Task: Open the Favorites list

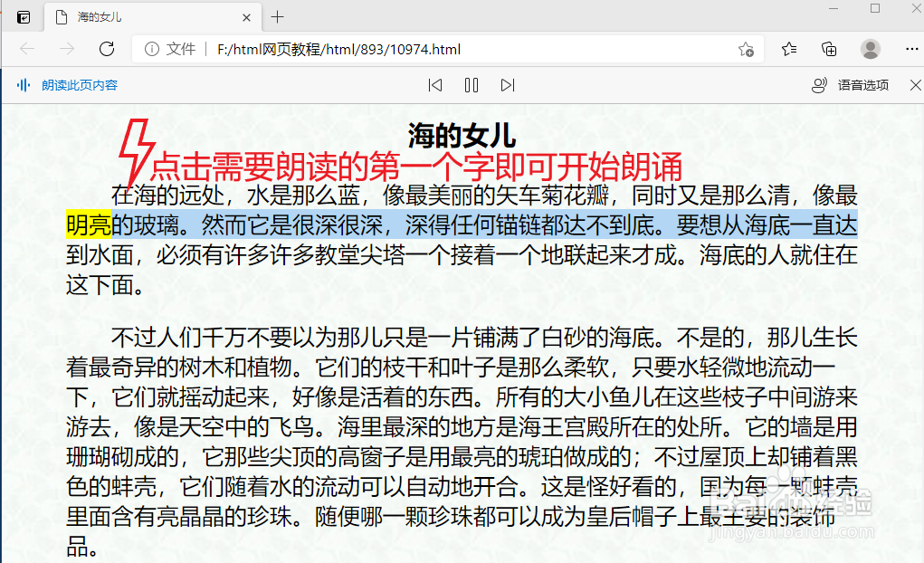Action: point(789,49)
